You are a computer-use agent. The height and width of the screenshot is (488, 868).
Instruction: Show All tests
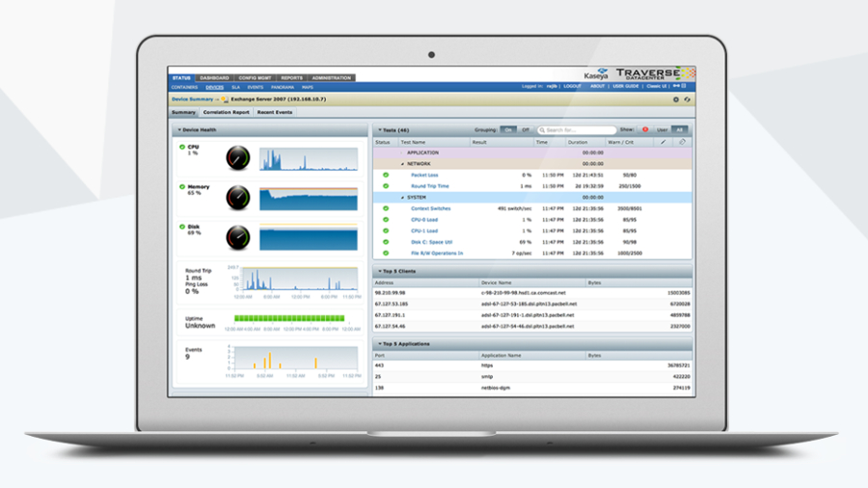point(679,130)
